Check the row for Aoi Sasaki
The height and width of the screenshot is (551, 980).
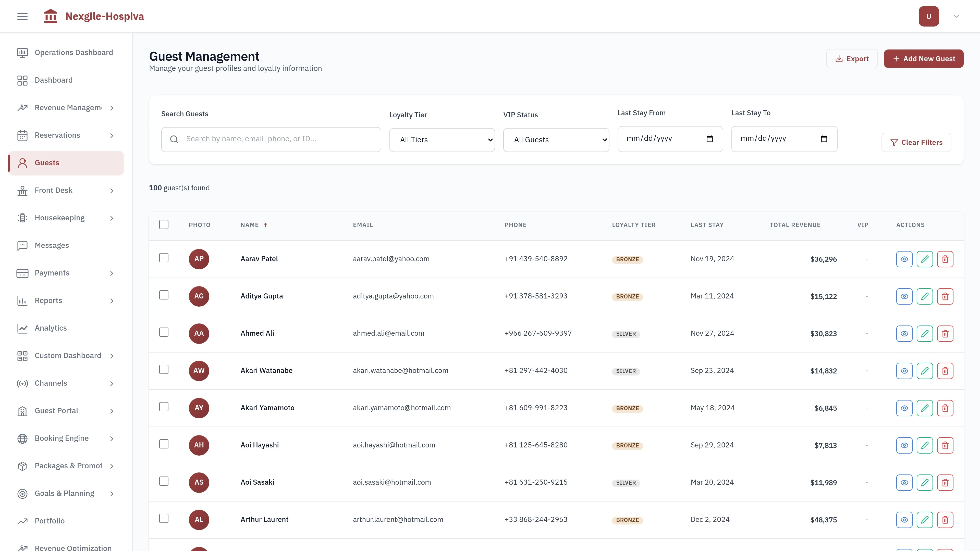pos(164,481)
